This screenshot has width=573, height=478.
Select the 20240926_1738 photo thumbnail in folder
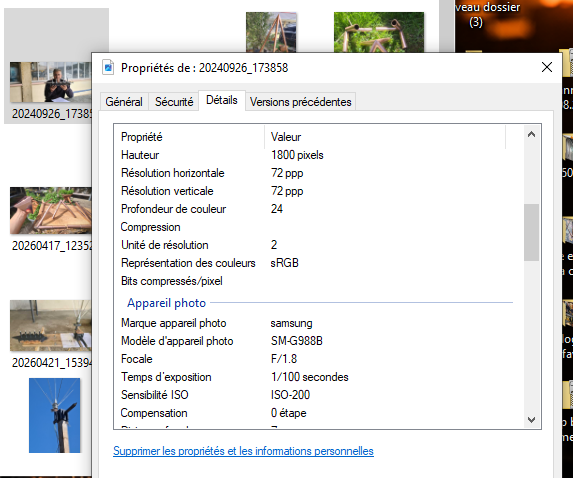51,82
